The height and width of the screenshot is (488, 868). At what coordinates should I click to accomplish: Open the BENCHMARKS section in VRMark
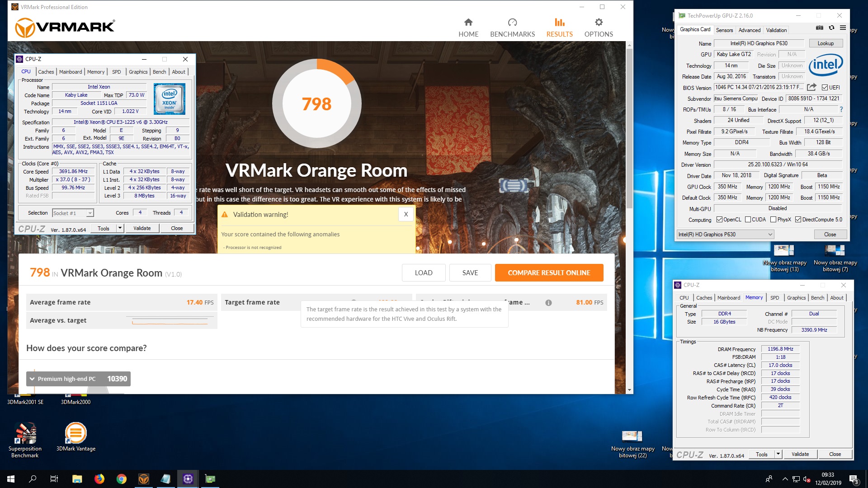pos(512,28)
